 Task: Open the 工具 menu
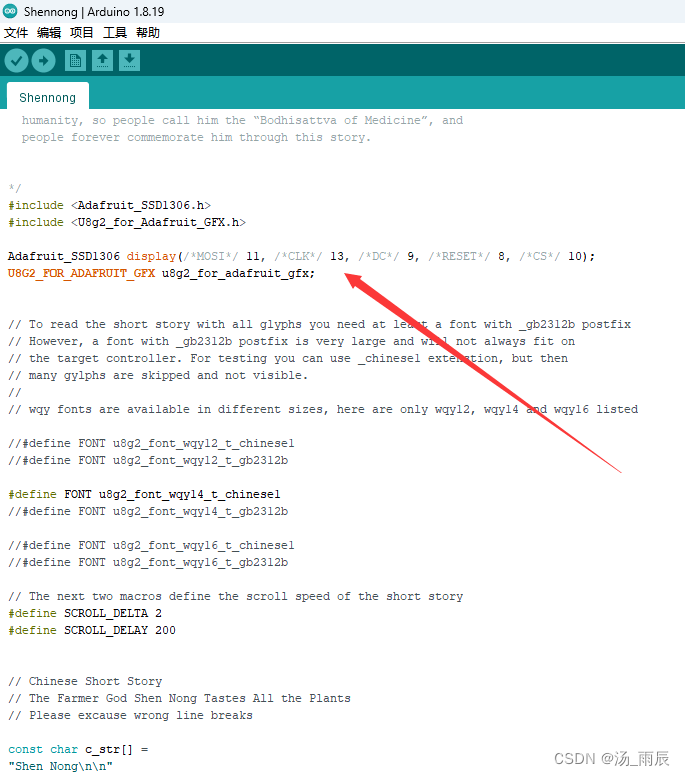point(115,33)
